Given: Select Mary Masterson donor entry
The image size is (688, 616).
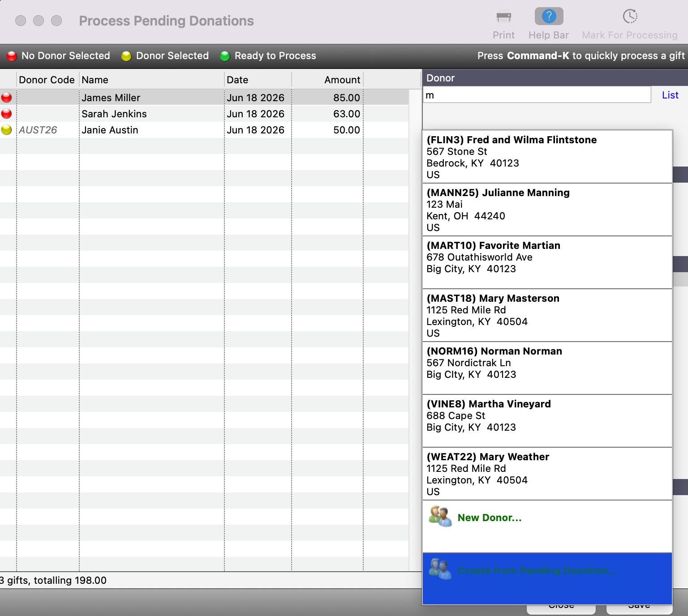Looking at the screenshot, I should coord(547,315).
